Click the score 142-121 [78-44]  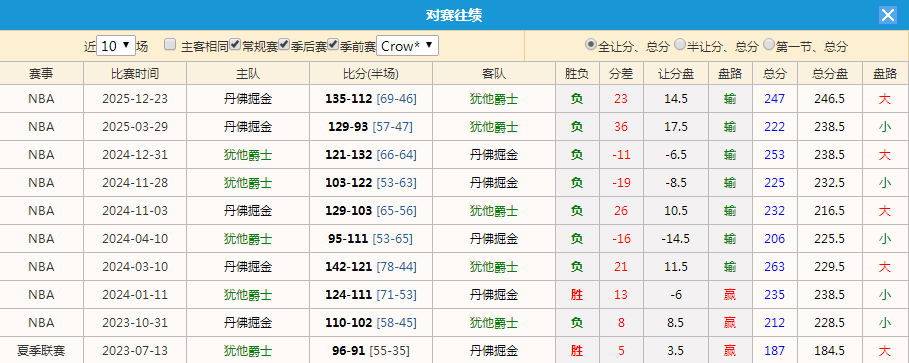(x=371, y=267)
